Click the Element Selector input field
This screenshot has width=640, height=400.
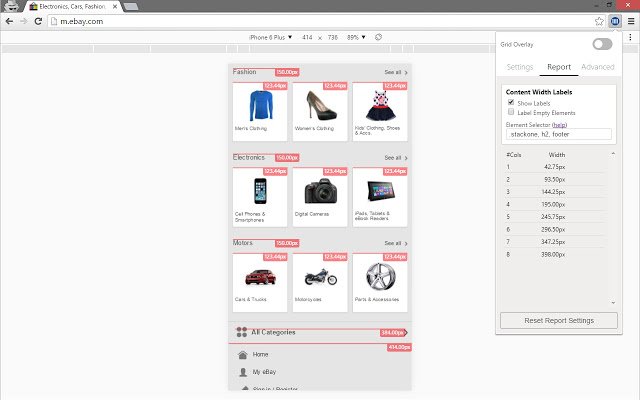pos(559,134)
